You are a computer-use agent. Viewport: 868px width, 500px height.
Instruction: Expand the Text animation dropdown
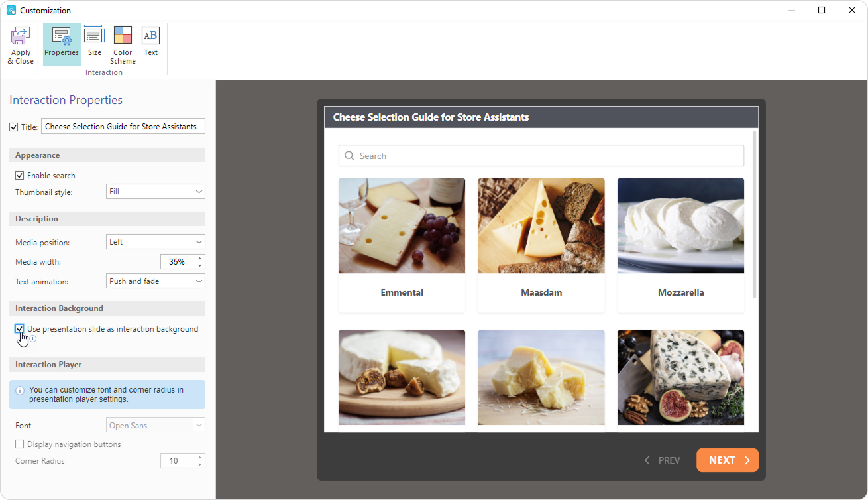pyautogui.click(x=155, y=281)
